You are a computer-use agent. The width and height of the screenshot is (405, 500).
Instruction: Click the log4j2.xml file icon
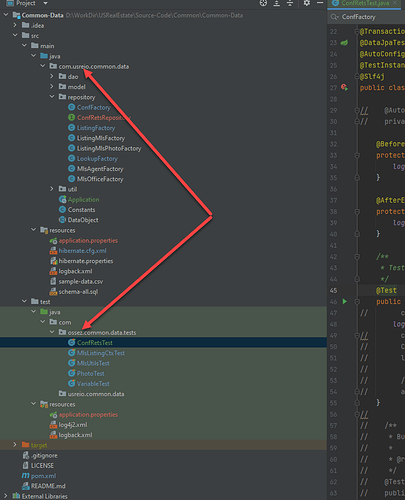[53, 425]
